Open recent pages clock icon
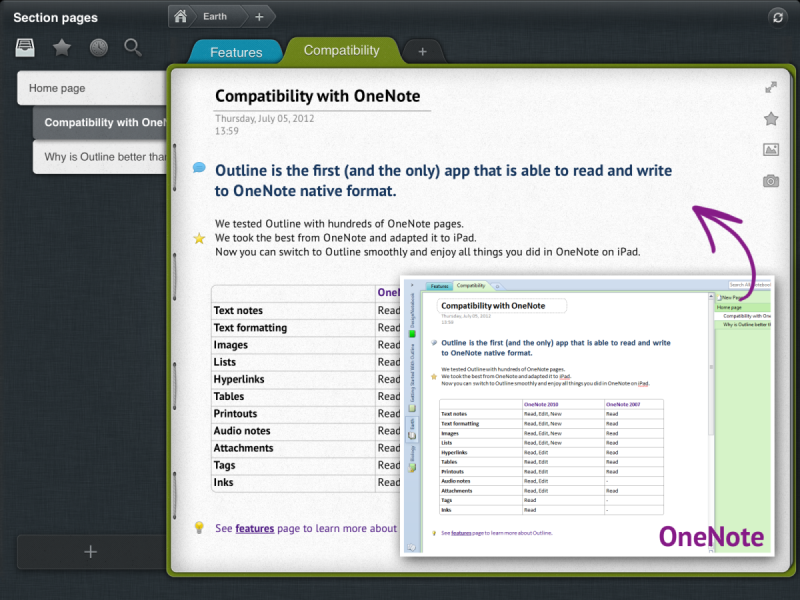The height and width of the screenshot is (600, 800). pyautogui.click(x=98, y=47)
